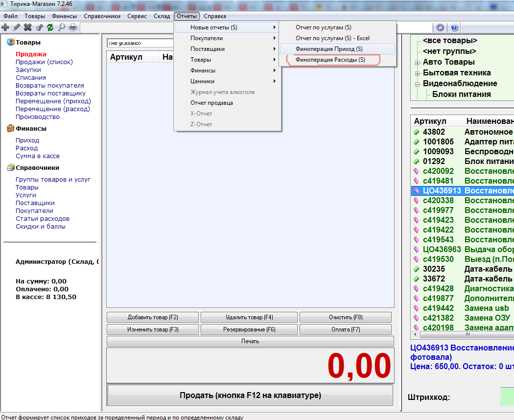This screenshot has height=420, width=514.
Task: Select <все товары> tree node
Action: 450,40
